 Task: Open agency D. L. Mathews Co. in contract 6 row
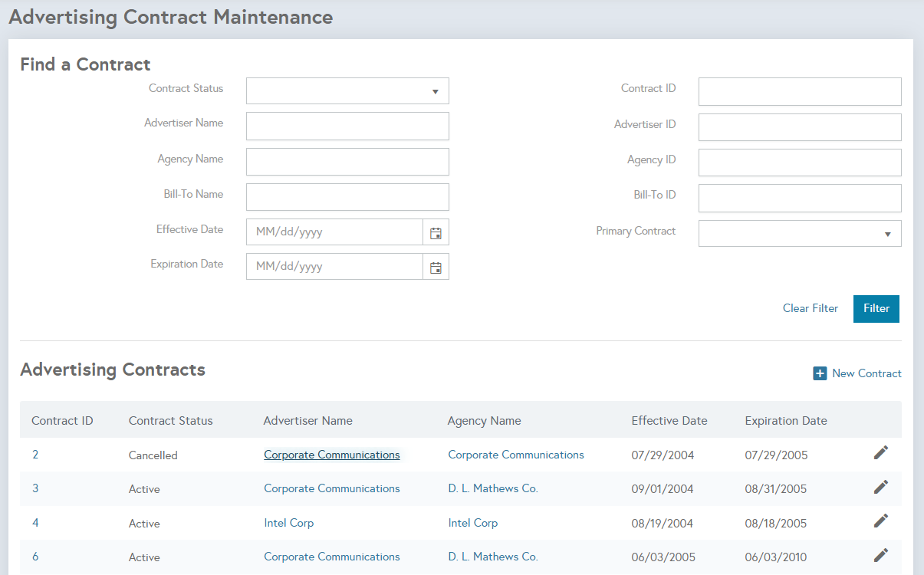point(493,557)
